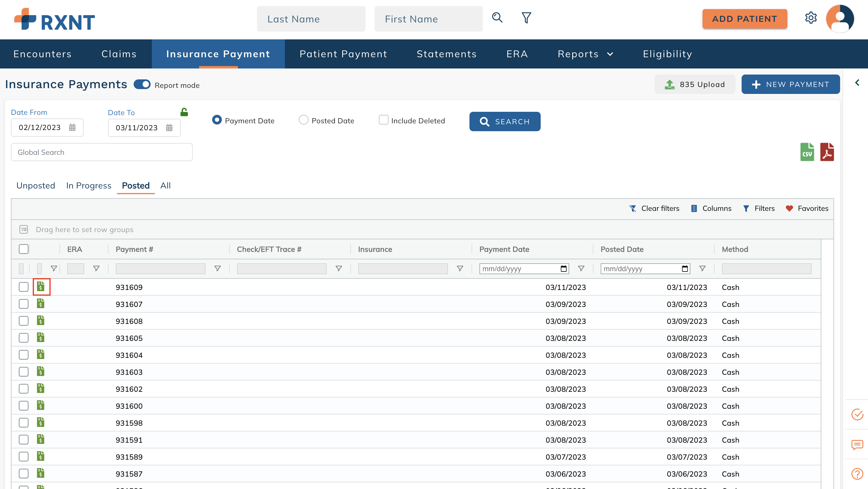Open user profile avatar

pos(840,19)
